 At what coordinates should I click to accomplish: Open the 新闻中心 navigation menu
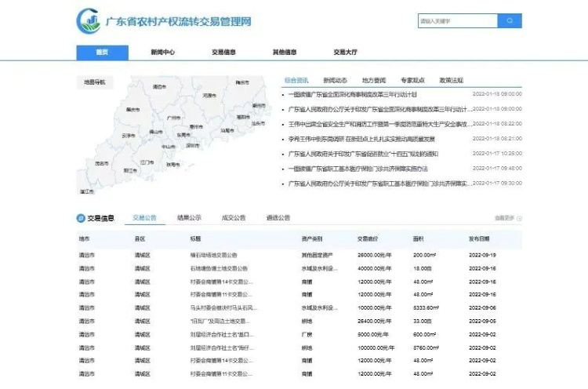point(163,53)
